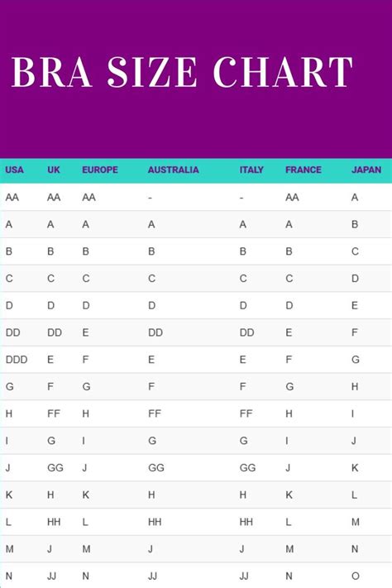This screenshot has width=392, height=588.
Task: Click the DDD cell in the USA column
Action: [17, 360]
